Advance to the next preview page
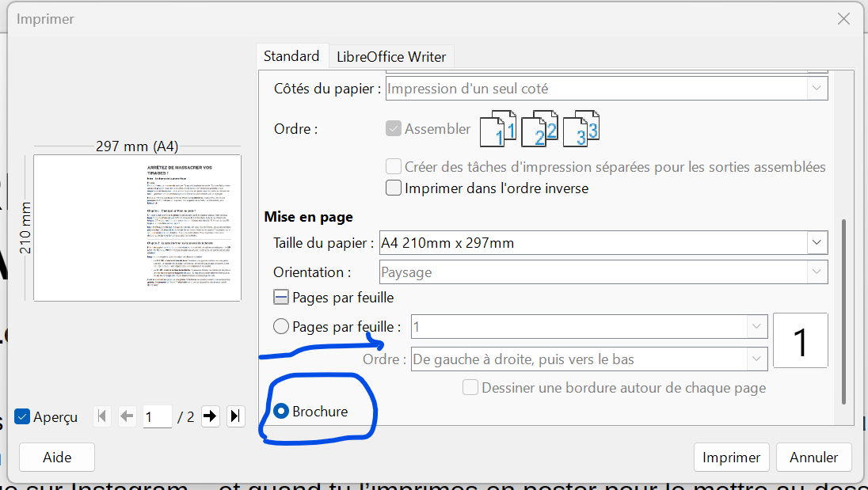The image size is (868, 490). tap(210, 416)
